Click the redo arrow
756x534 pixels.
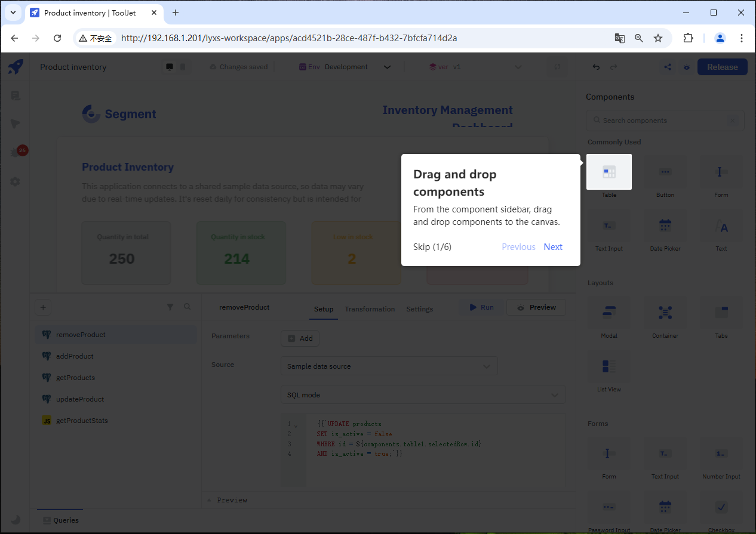(613, 67)
